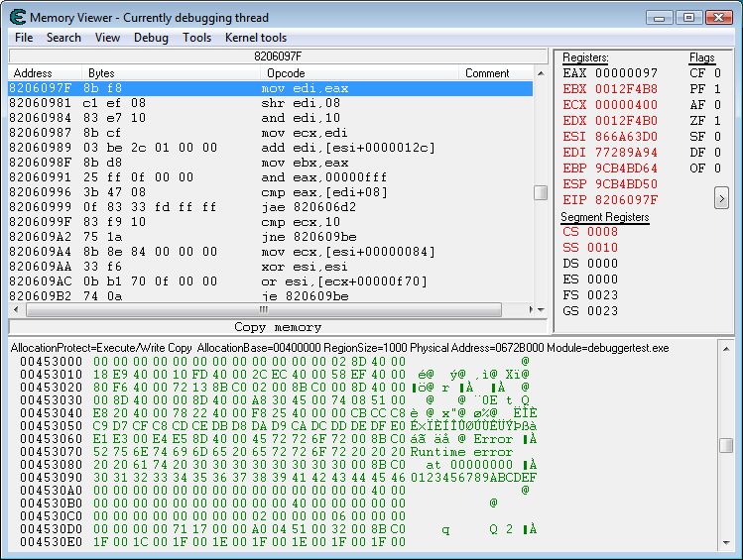Click the disassembler's scroll up arrow

tap(541, 73)
